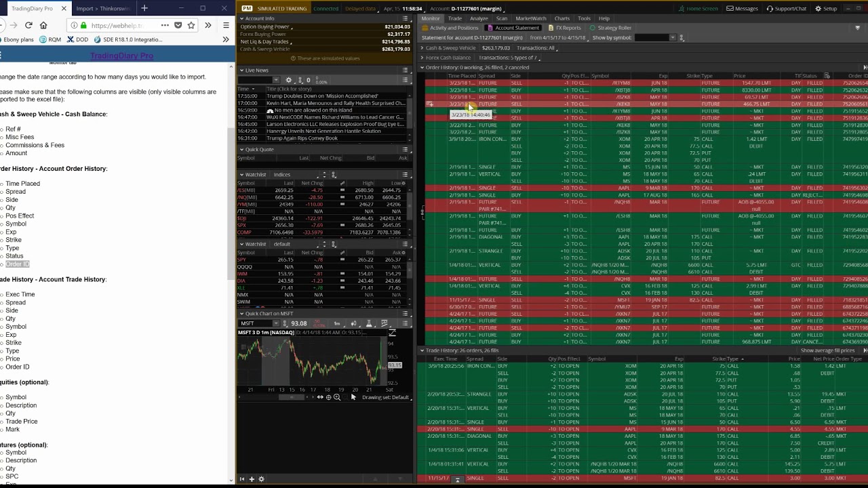
Task: Collapse the Account Info gadget
Action: [x=241, y=18]
